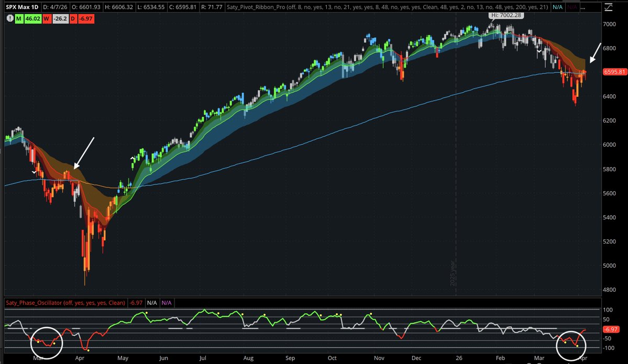The image size is (628, 364).
Task: Click the Nov label on time axis
Action: point(379,358)
